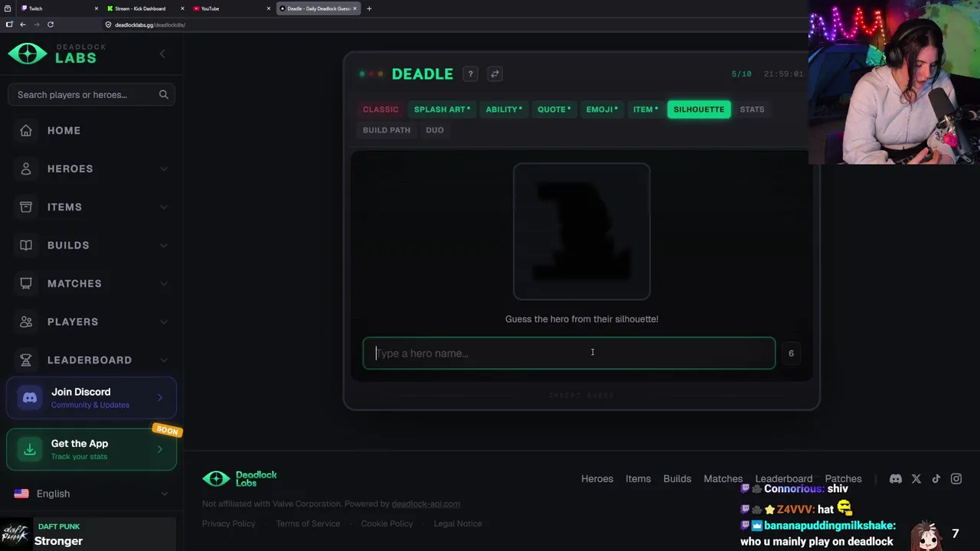
Task: Open Patches footer link
Action: click(x=843, y=479)
